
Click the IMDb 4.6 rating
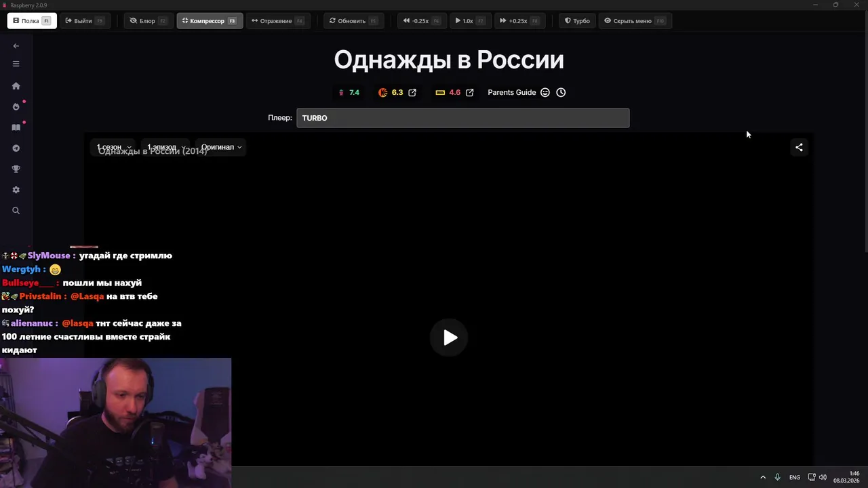448,93
